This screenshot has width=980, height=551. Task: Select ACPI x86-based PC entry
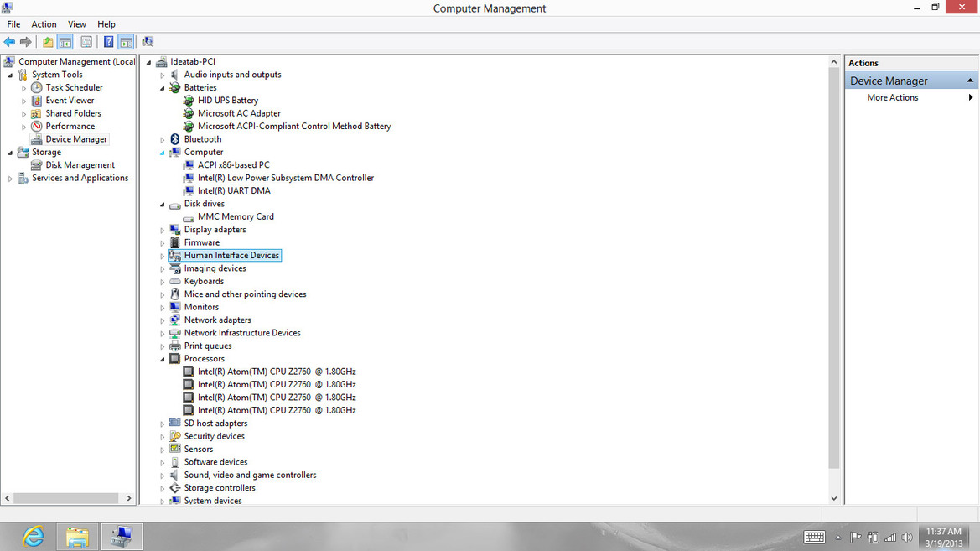(234, 165)
